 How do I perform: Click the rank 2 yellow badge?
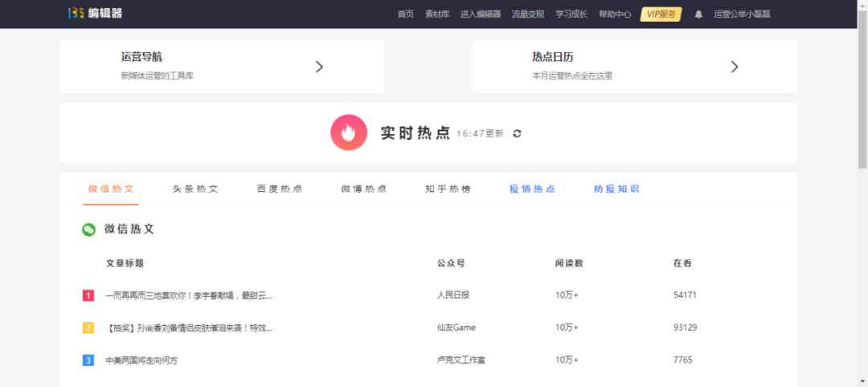click(x=88, y=328)
